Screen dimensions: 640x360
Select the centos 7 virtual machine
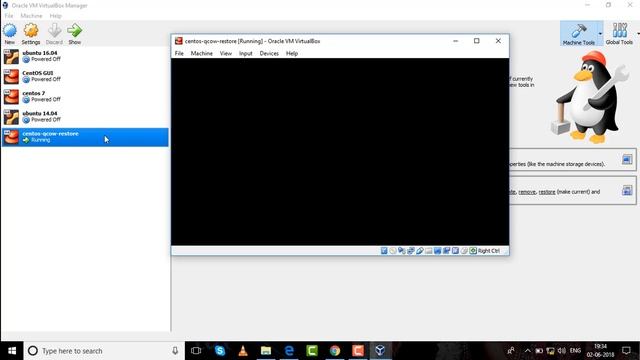tap(85, 96)
